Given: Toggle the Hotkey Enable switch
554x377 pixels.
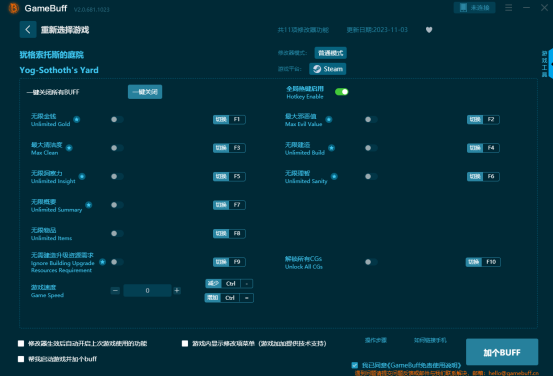Looking at the screenshot, I should tap(342, 92).
